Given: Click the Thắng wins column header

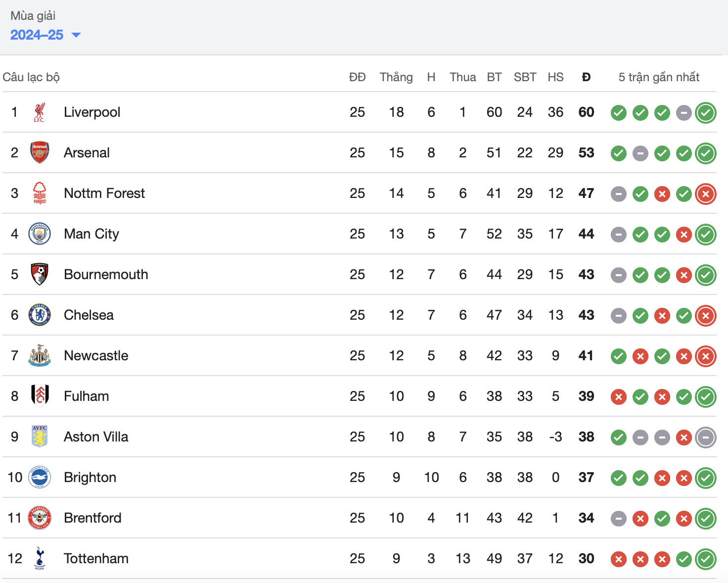Looking at the screenshot, I should pyautogui.click(x=396, y=77).
